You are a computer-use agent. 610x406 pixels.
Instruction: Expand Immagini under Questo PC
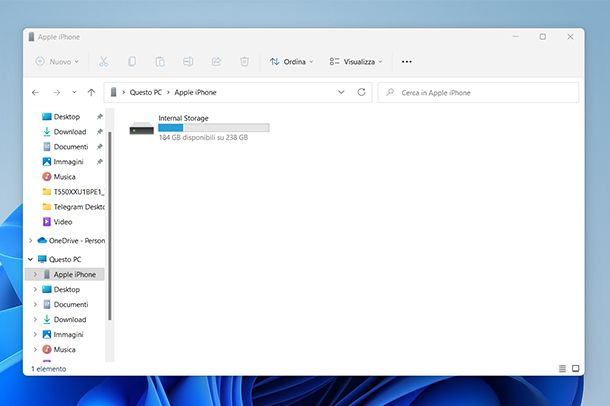coord(35,334)
